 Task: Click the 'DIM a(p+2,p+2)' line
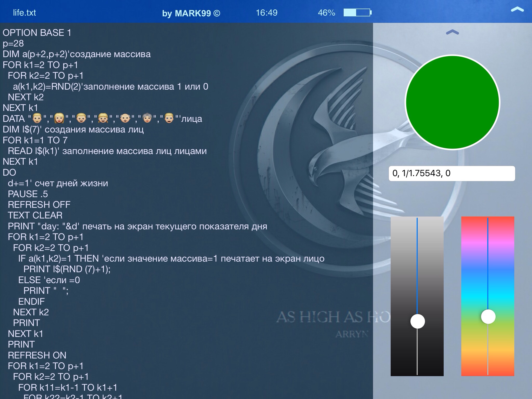(x=77, y=54)
